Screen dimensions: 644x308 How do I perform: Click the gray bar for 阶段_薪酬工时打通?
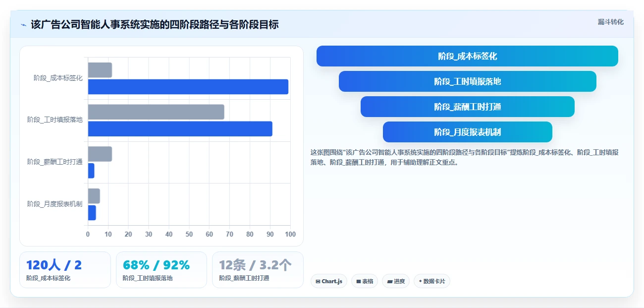click(x=100, y=154)
